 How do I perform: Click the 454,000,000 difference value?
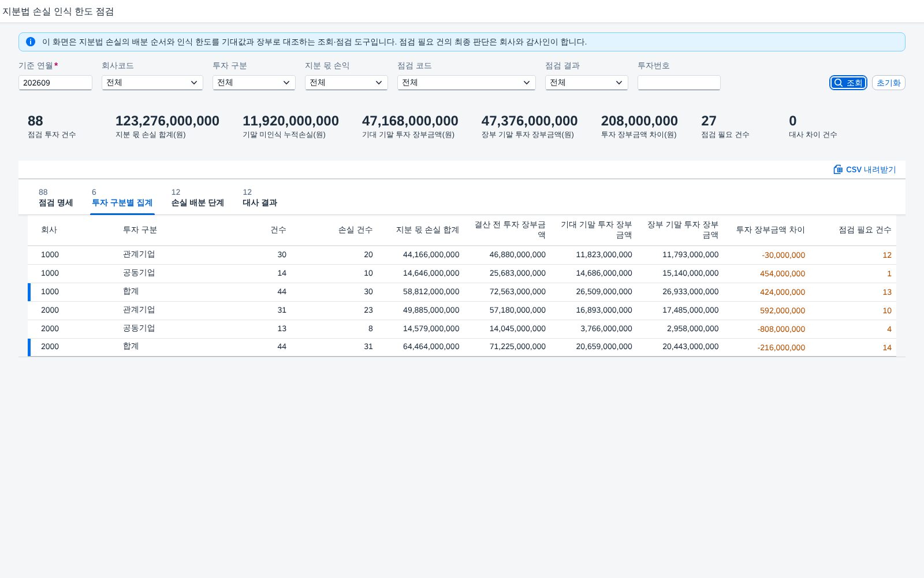(783, 273)
